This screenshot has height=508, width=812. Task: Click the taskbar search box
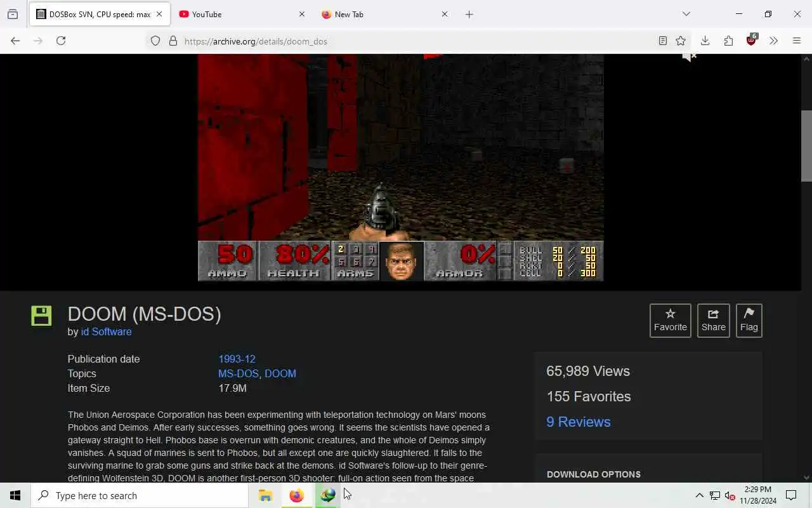point(140,495)
